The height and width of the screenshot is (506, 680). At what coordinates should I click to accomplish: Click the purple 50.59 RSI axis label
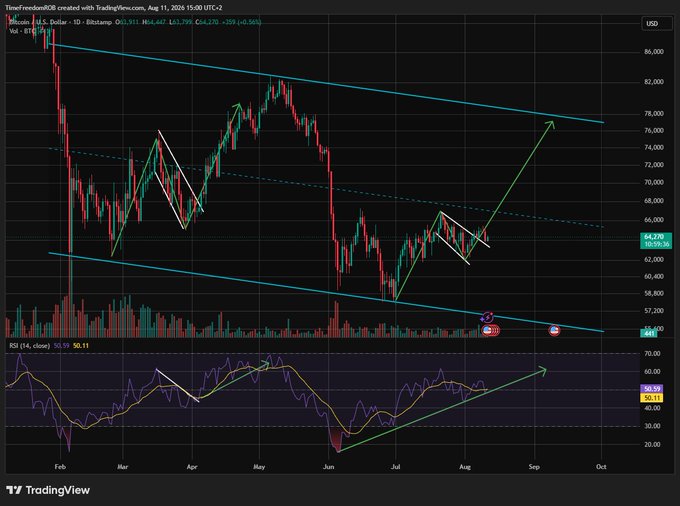[652, 389]
